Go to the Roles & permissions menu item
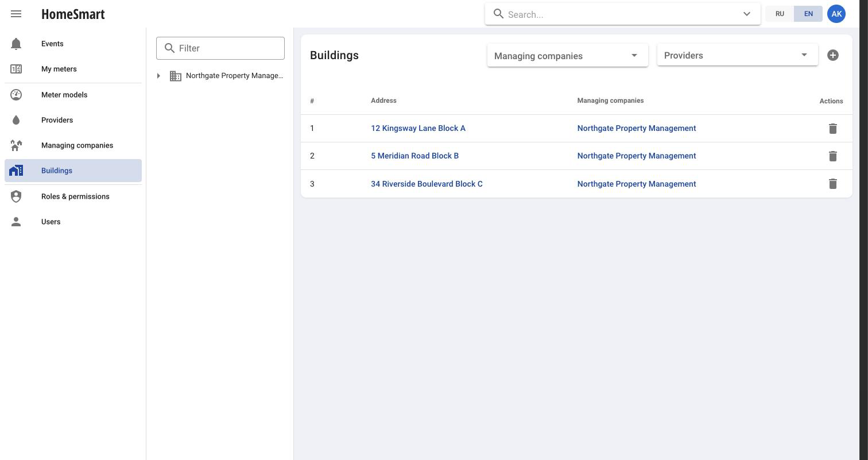Image resolution: width=868 pixels, height=460 pixels. (x=73, y=196)
